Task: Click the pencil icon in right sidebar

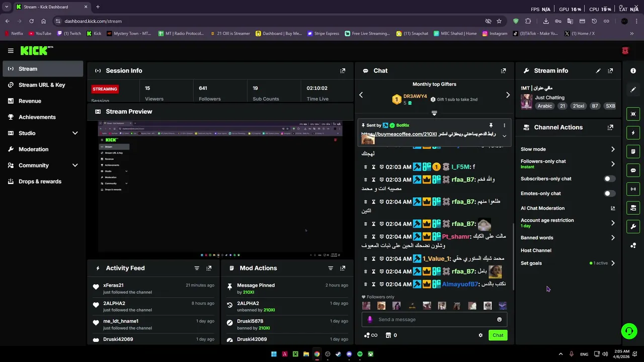Action: tap(633, 89)
